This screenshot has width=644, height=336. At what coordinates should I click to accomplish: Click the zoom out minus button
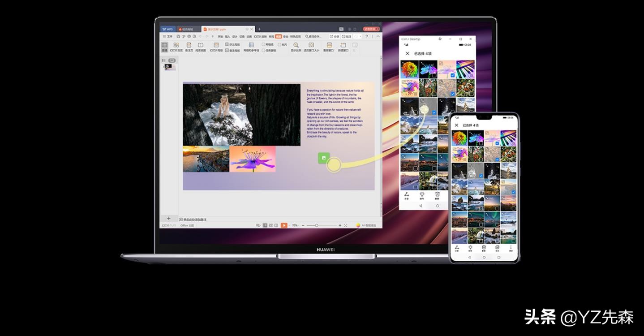tap(303, 225)
